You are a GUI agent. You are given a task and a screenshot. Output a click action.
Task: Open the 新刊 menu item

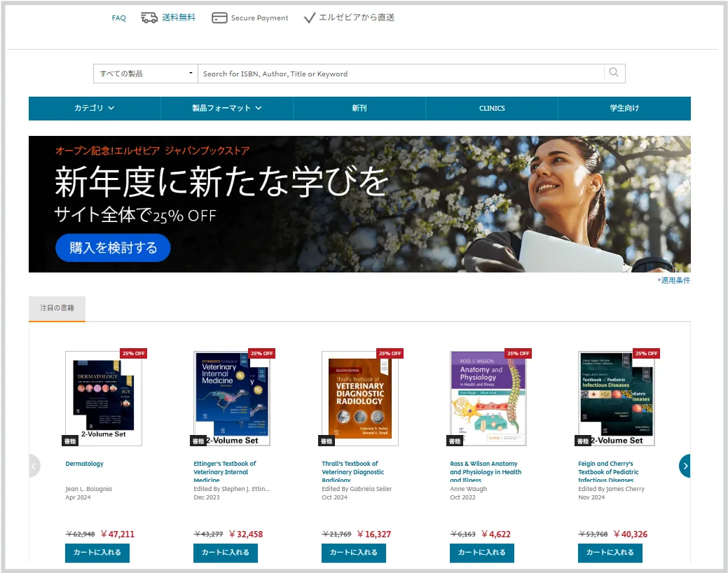point(359,109)
